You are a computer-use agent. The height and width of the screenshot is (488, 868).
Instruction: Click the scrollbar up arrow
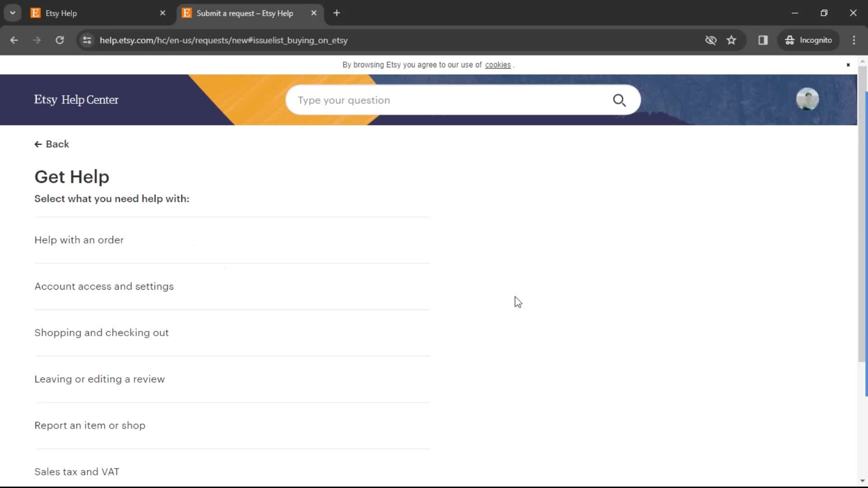coord(863,61)
